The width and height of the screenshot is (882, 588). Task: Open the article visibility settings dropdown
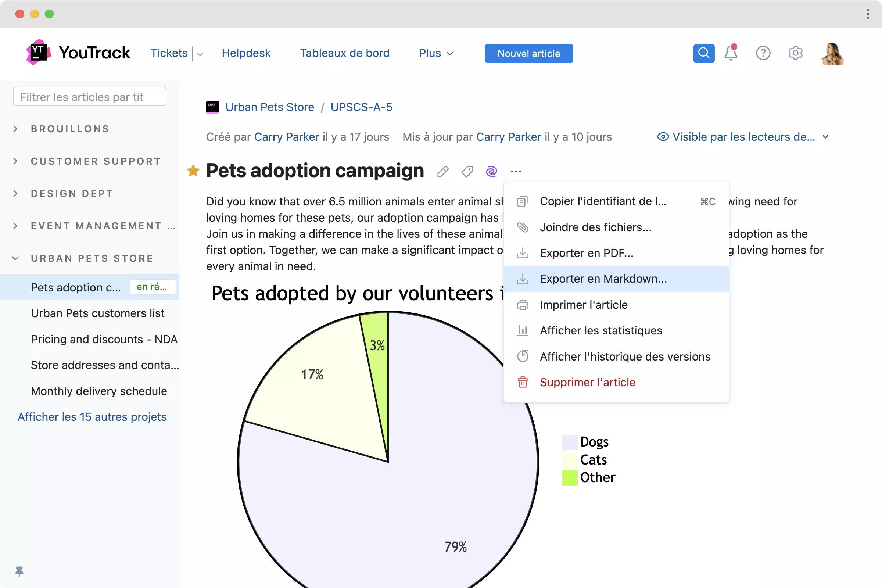tap(742, 137)
